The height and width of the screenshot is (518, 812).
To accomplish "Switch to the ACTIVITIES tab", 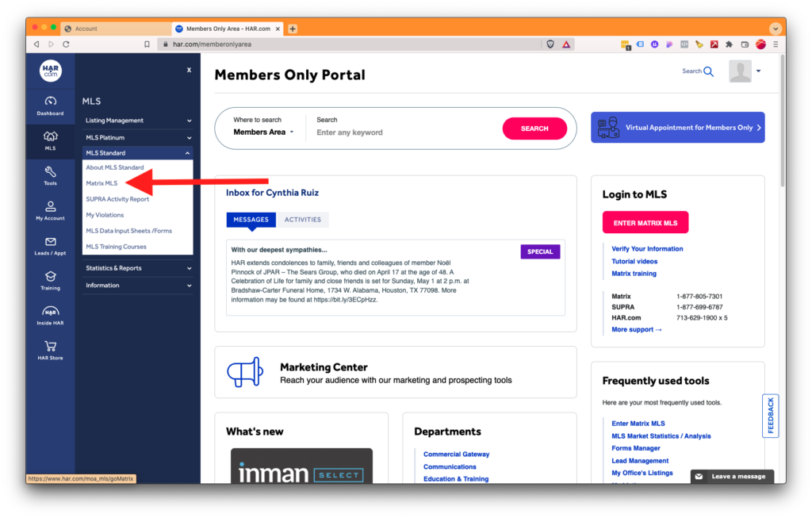I will [302, 220].
